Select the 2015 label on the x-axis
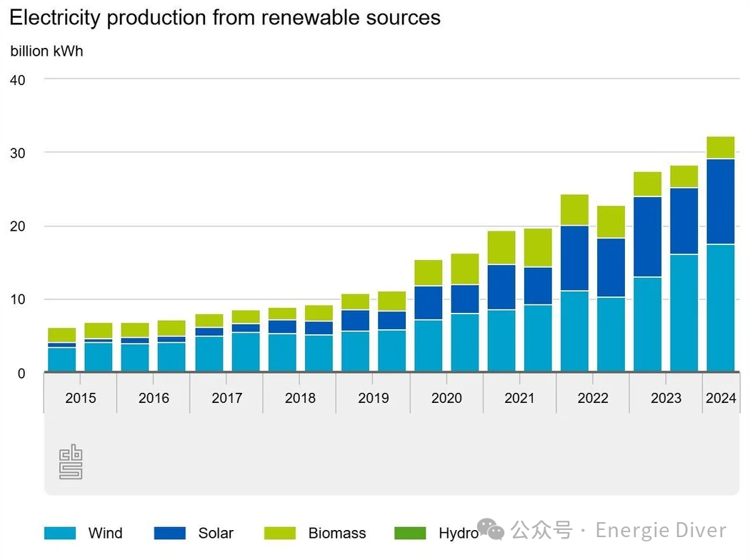 coord(80,398)
